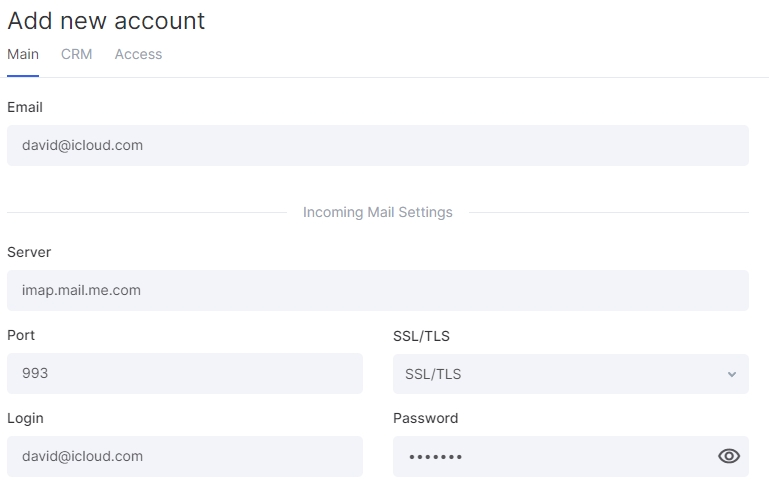This screenshot has width=769, height=502.
Task: Click the blue underline beneath Main tab
Action: tap(23, 76)
